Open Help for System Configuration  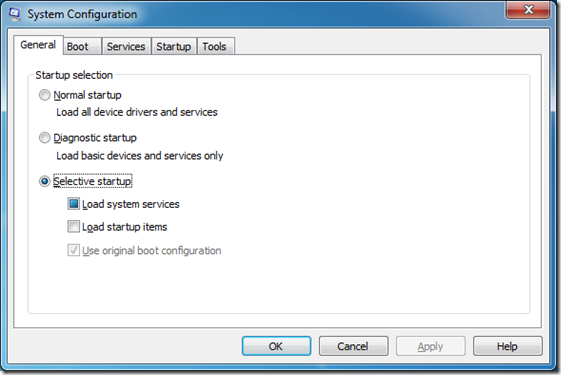[x=507, y=346]
